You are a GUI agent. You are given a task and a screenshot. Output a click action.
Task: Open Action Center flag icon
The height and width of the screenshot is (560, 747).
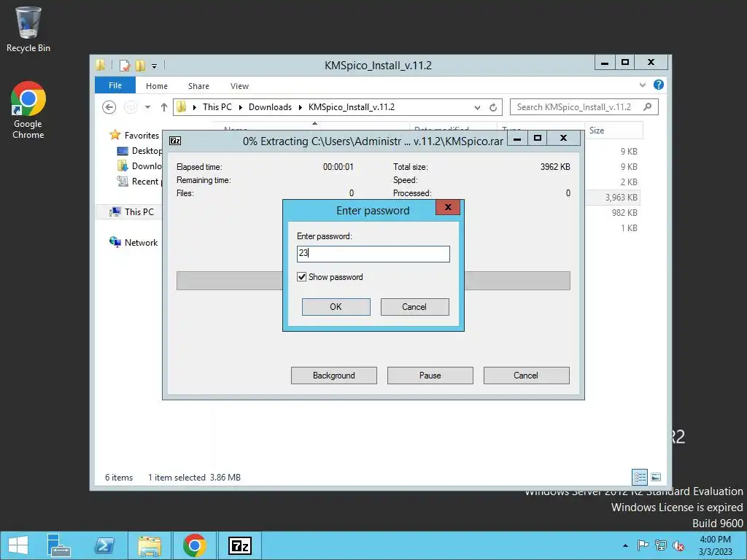click(x=643, y=545)
